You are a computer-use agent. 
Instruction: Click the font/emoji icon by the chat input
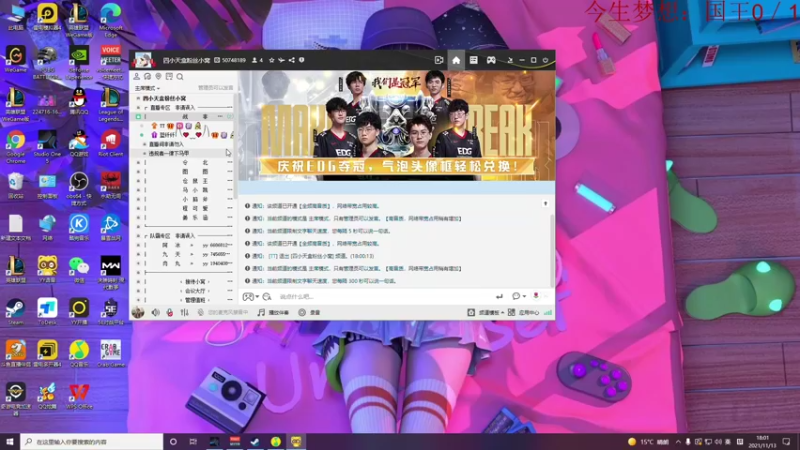[x=267, y=296]
